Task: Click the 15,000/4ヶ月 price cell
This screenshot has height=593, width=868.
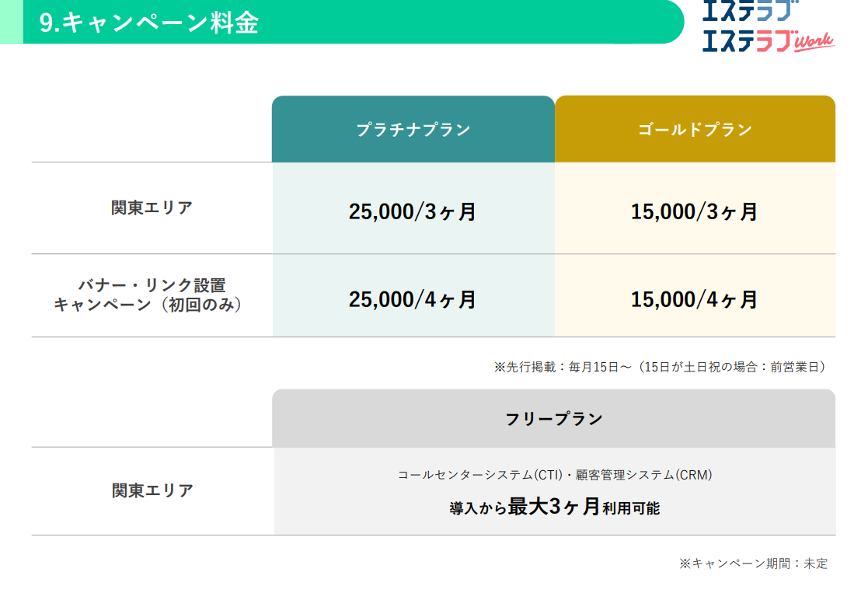Action: point(694,299)
